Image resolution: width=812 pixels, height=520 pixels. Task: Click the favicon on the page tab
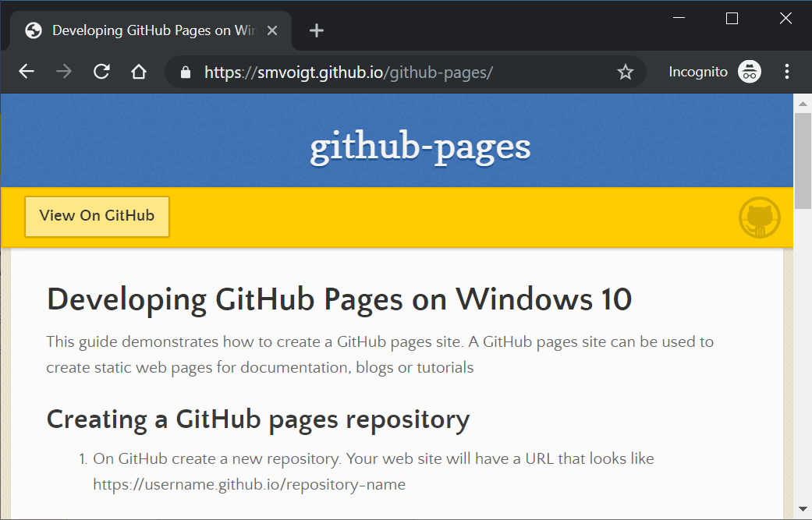tap(33, 30)
